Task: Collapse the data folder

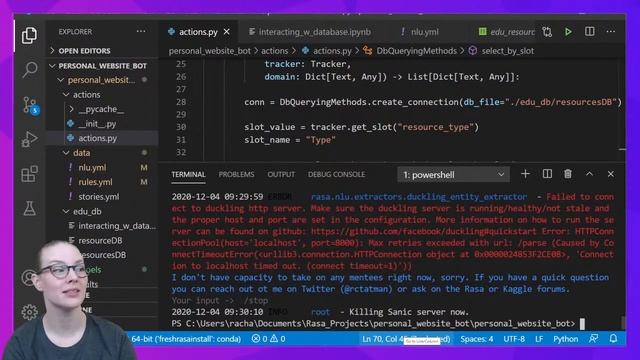Action: [82, 153]
